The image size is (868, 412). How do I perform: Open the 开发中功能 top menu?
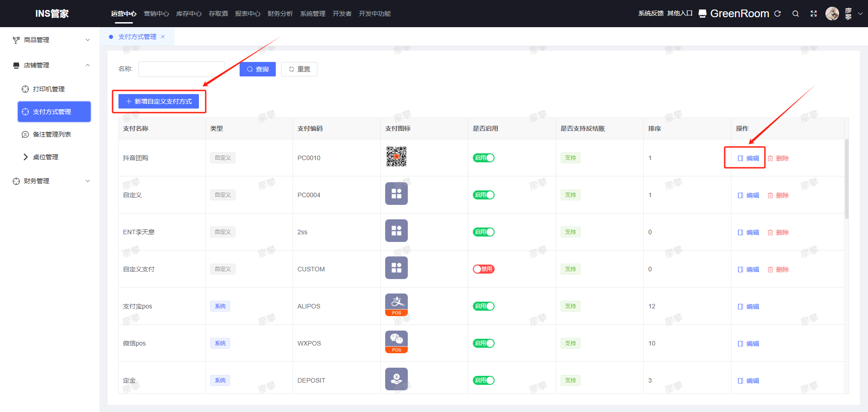coord(375,14)
